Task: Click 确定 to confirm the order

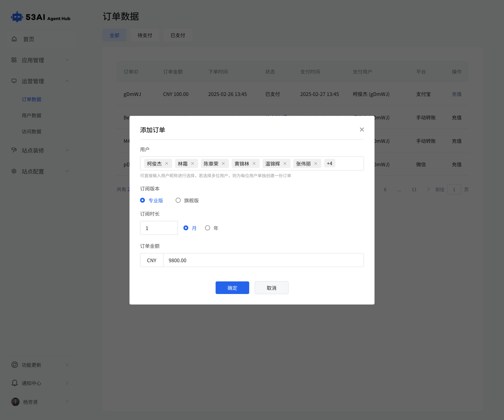Action: (232, 288)
